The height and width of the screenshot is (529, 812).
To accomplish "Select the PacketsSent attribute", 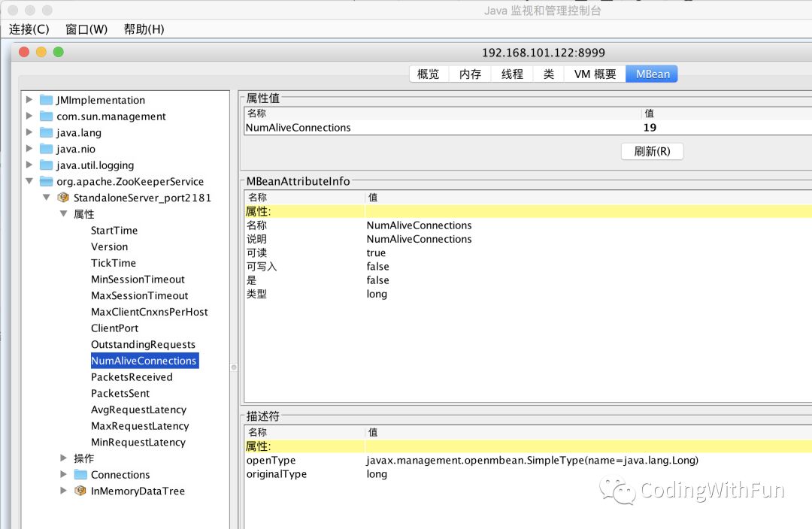I will (120, 394).
